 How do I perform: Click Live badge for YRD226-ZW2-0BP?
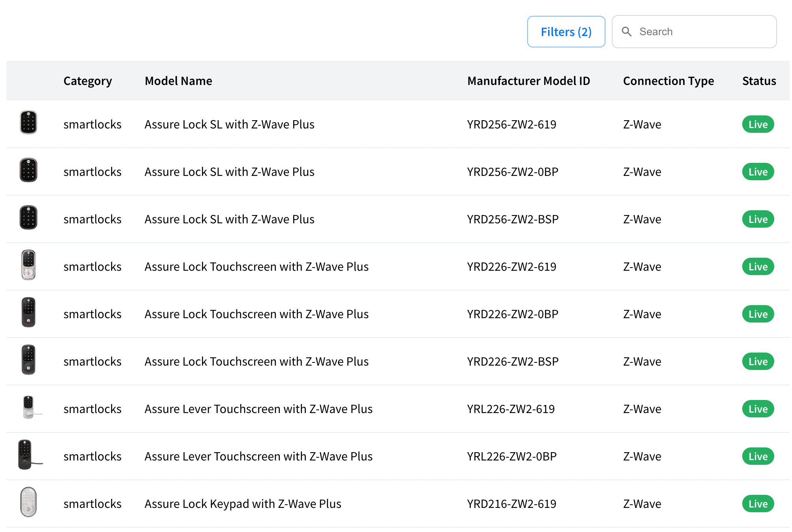tap(758, 314)
